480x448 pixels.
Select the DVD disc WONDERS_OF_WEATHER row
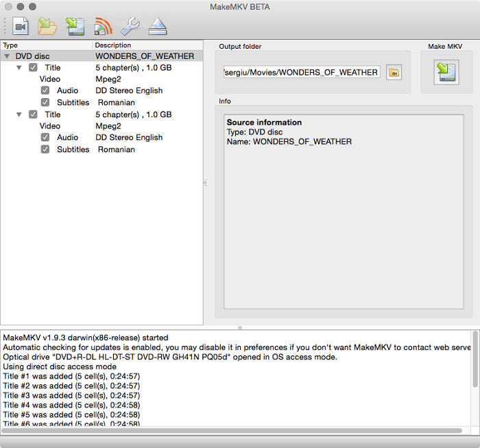pos(101,56)
